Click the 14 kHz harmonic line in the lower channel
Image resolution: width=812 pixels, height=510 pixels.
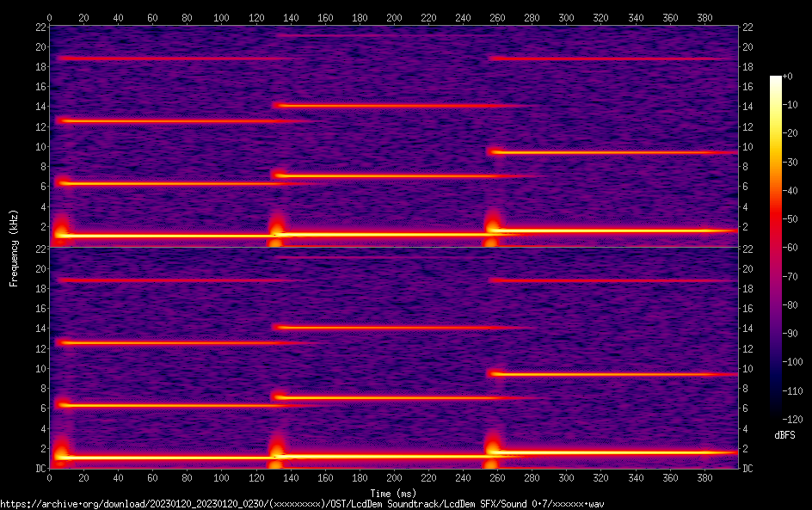point(387,328)
